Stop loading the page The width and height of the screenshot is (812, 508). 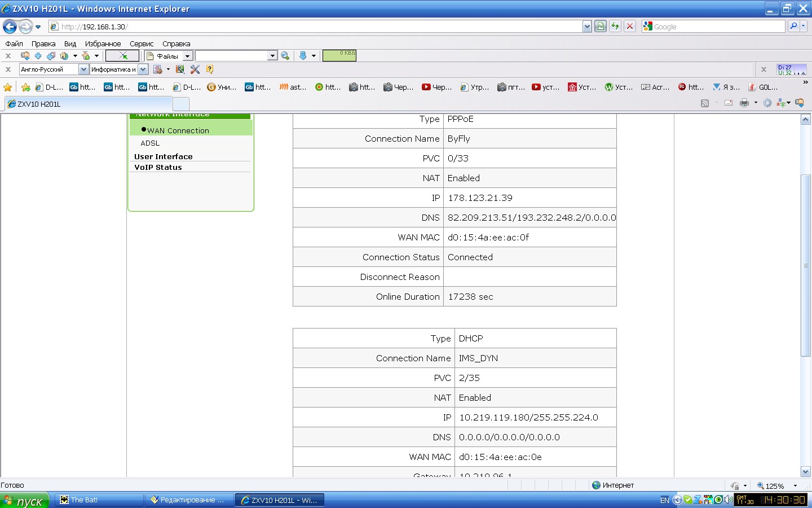(630, 27)
